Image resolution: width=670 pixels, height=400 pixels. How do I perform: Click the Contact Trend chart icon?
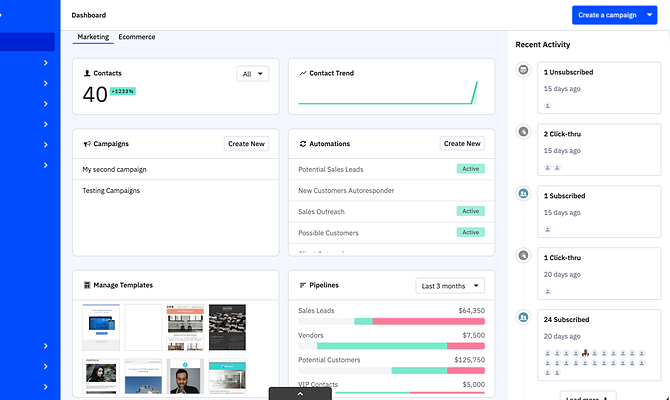[x=303, y=74]
